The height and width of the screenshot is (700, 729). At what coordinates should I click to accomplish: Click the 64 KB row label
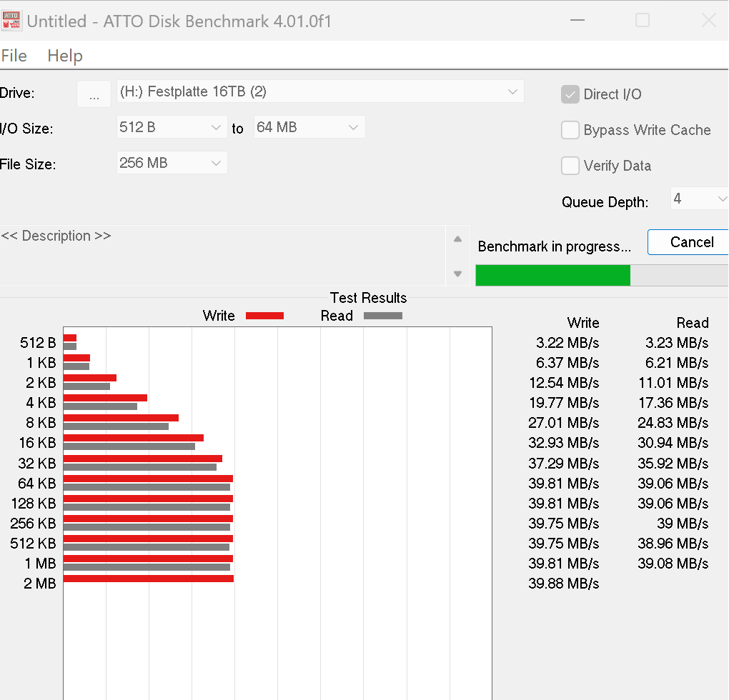tap(36, 483)
